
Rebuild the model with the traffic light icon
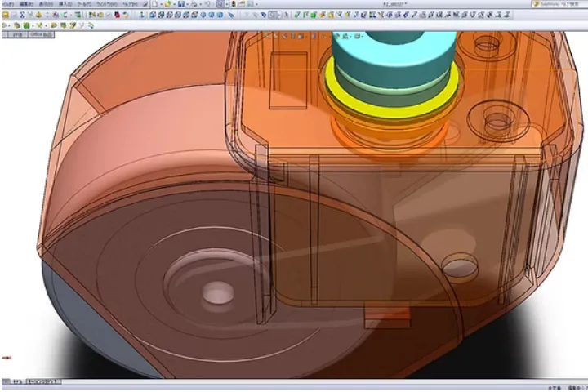(x=233, y=4)
